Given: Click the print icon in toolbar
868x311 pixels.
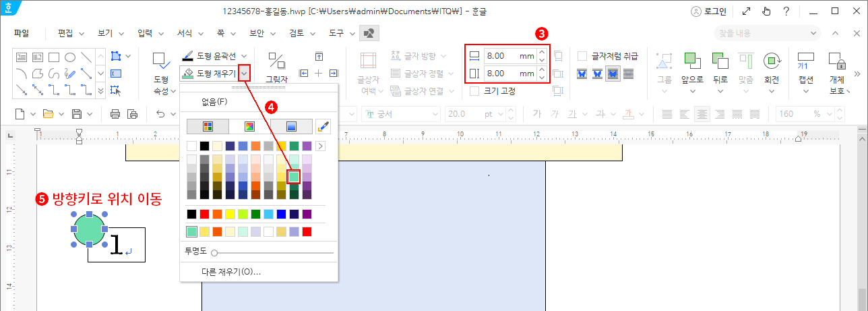Looking at the screenshot, I should click(115, 114).
